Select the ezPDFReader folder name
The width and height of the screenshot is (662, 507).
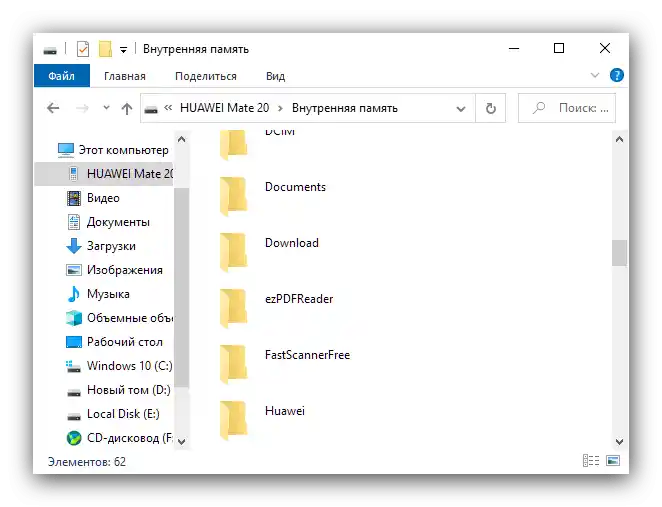pos(299,299)
